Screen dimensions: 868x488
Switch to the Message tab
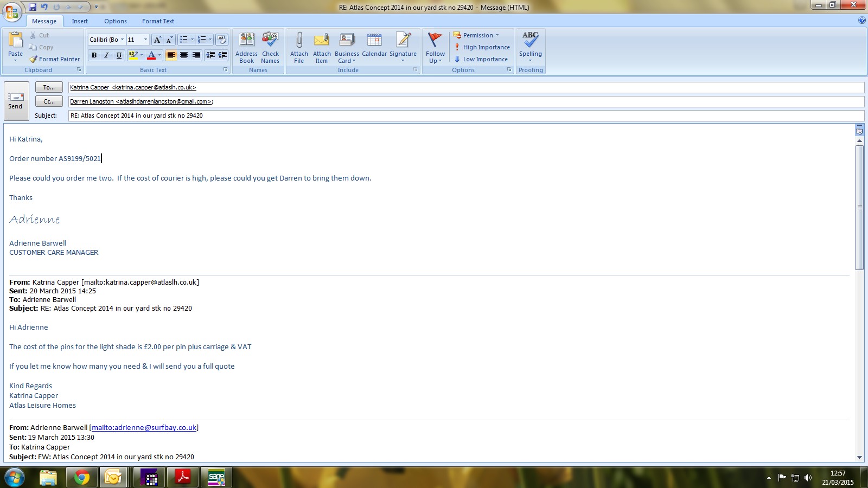[x=44, y=21]
